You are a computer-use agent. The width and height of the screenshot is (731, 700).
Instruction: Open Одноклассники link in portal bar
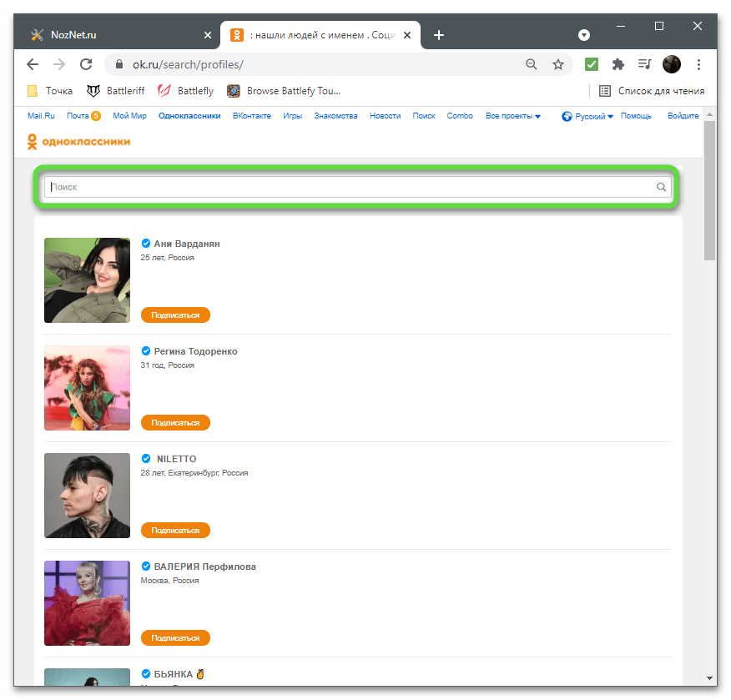(189, 116)
